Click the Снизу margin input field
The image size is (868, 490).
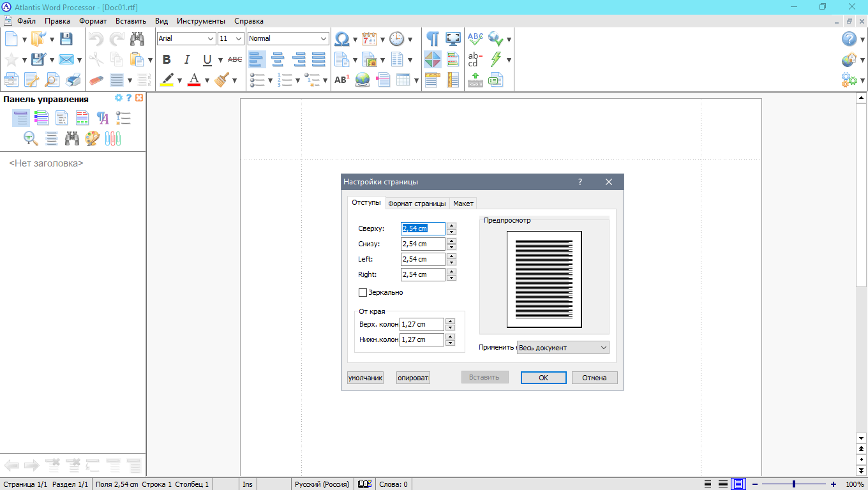pyautogui.click(x=423, y=244)
